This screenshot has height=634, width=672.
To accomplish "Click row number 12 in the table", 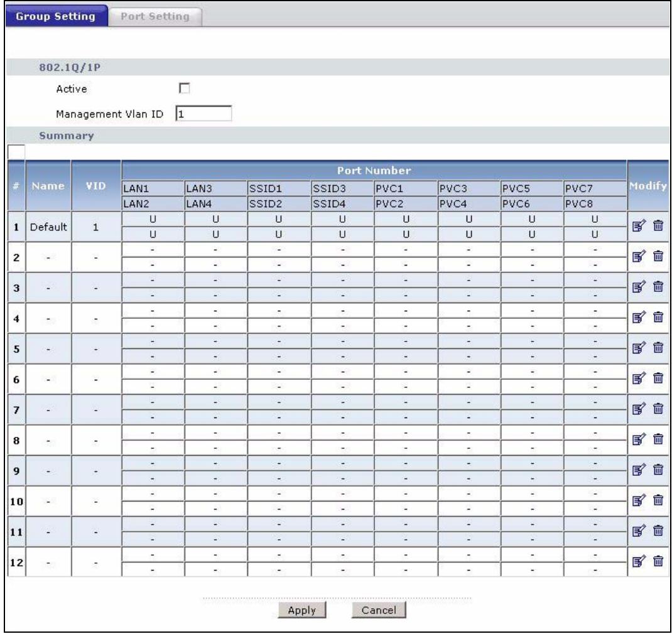I will coord(16,562).
